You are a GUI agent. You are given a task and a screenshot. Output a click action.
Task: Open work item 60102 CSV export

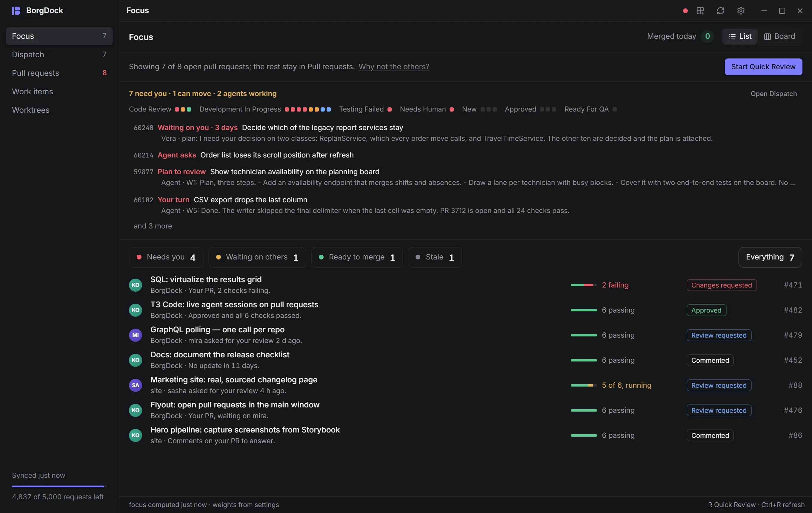click(465, 205)
